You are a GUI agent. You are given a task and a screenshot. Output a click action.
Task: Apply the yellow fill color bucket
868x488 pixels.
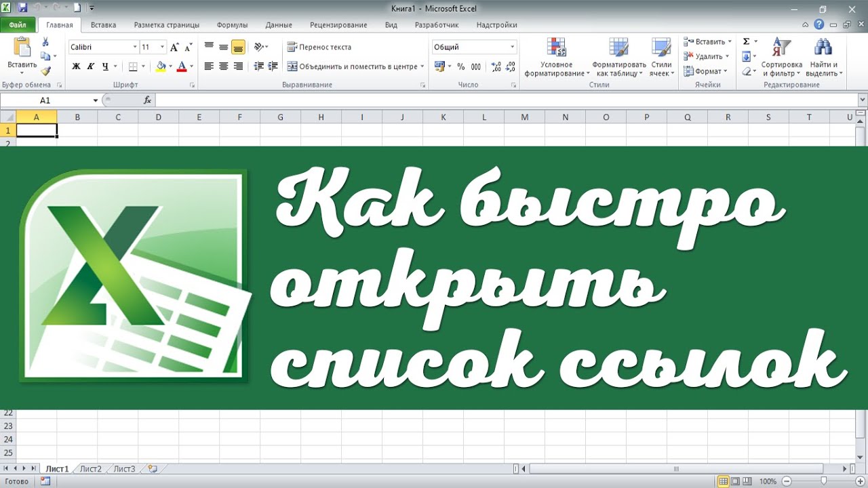tap(161, 66)
